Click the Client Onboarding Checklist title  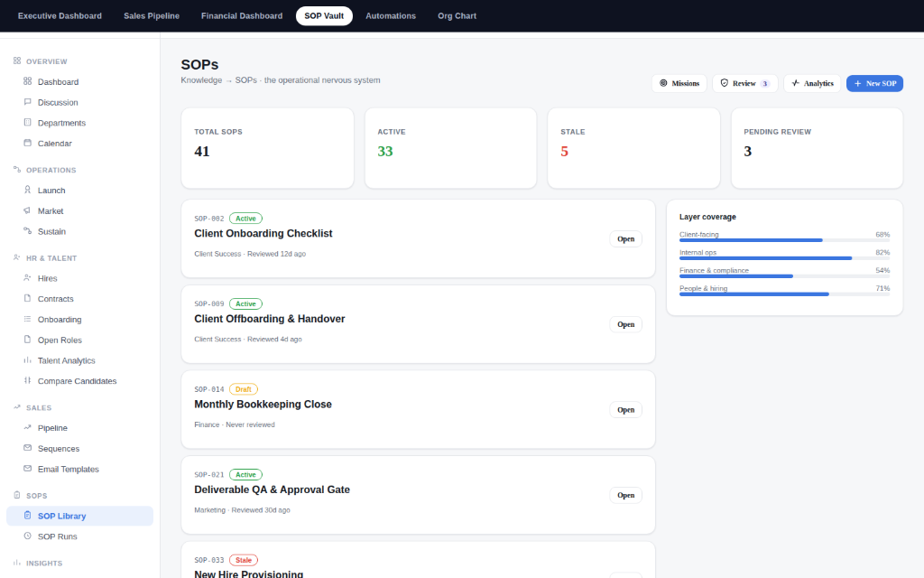point(263,234)
